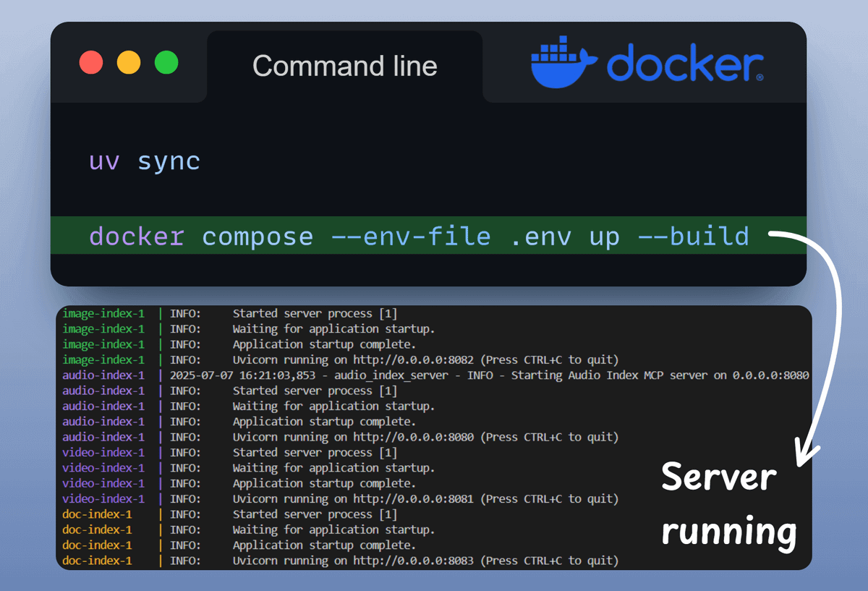Click the yellow minimize window dot
This screenshot has height=591, width=868.
click(129, 62)
